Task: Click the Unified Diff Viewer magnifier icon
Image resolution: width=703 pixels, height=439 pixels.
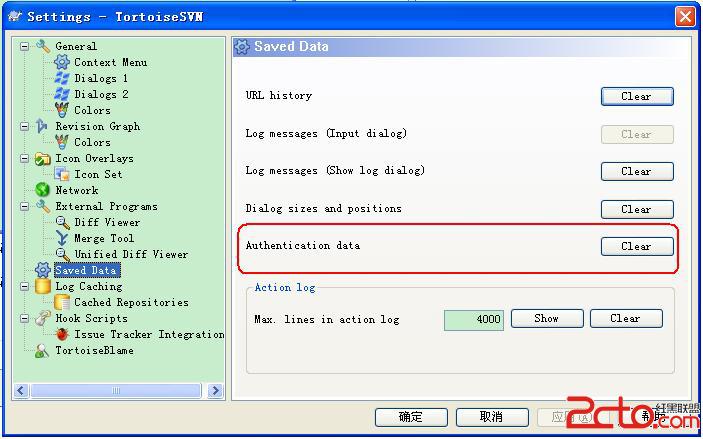Action: coord(62,254)
